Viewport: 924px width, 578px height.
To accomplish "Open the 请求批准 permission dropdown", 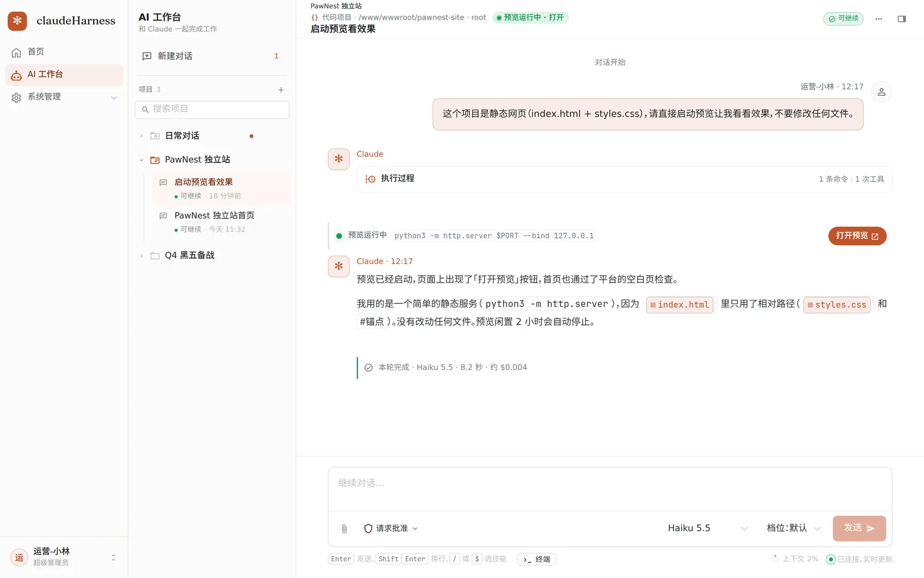I will coord(391,528).
